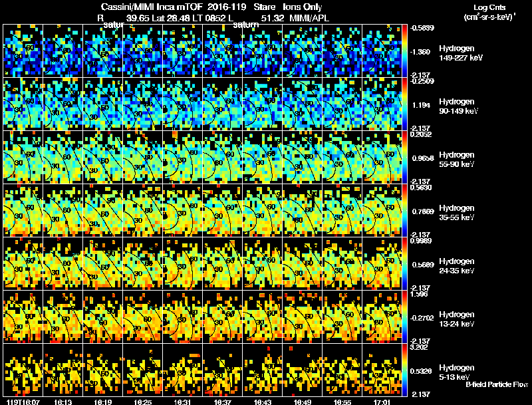Viewport: 532px width, 405px height.
Task: Select the Hydrogen 55-90 keV row label
Action: [x=457, y=160]
